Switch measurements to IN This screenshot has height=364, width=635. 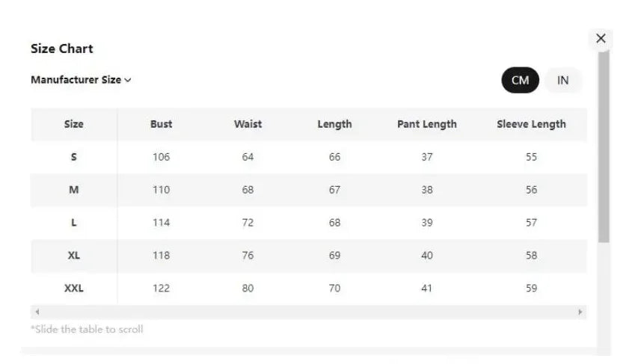(563, 81)
